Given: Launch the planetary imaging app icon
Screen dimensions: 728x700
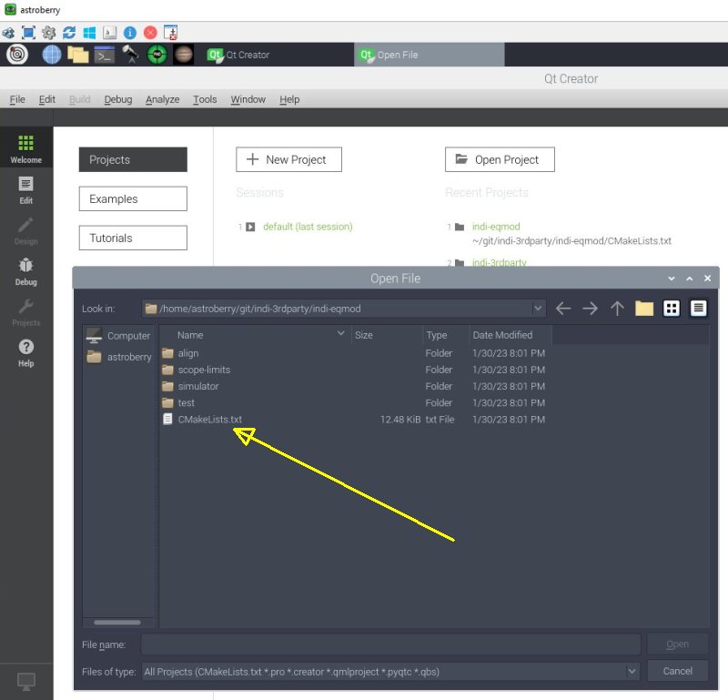Looking at the screenshot, I should 184,55.
